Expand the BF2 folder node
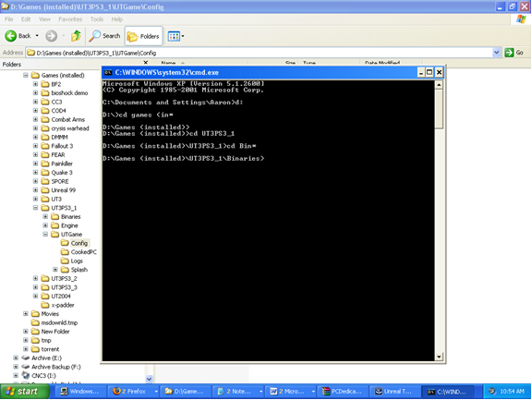 click(x=35, y=84)
